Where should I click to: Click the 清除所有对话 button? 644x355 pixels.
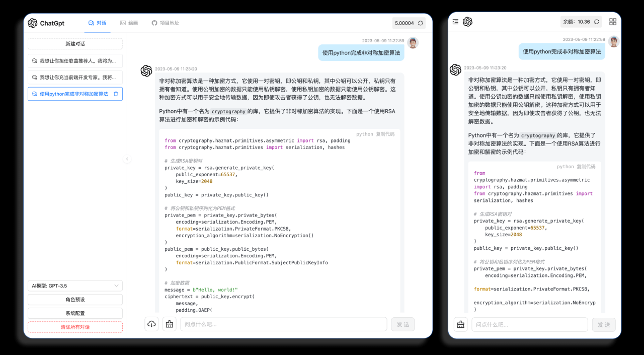click(x=74, y=327)
